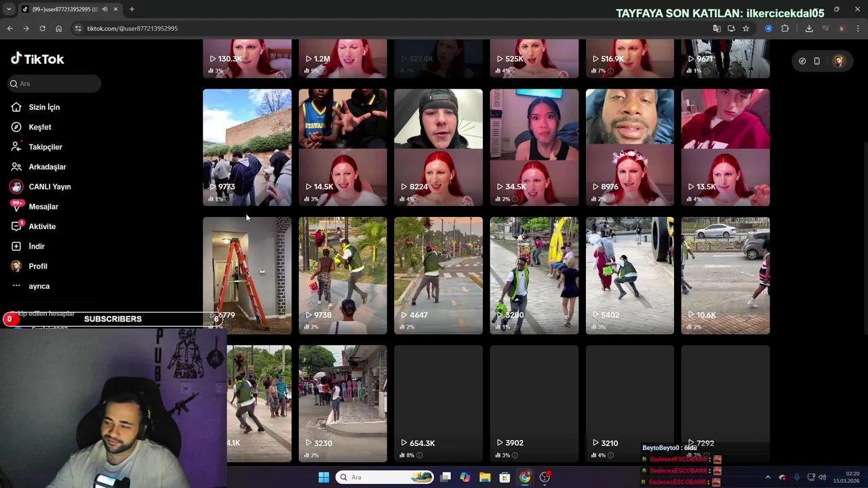Open the Chrome profile button

coord(842,28)
